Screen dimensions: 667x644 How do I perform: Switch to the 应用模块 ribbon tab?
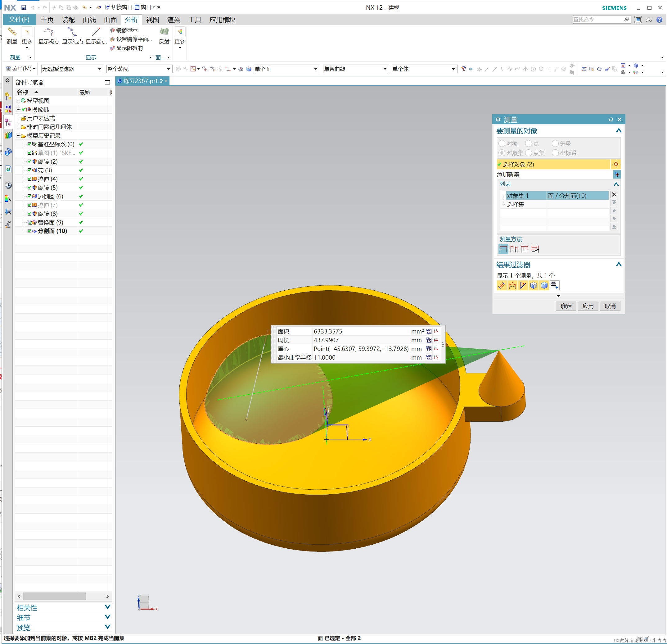pos(222,20)
